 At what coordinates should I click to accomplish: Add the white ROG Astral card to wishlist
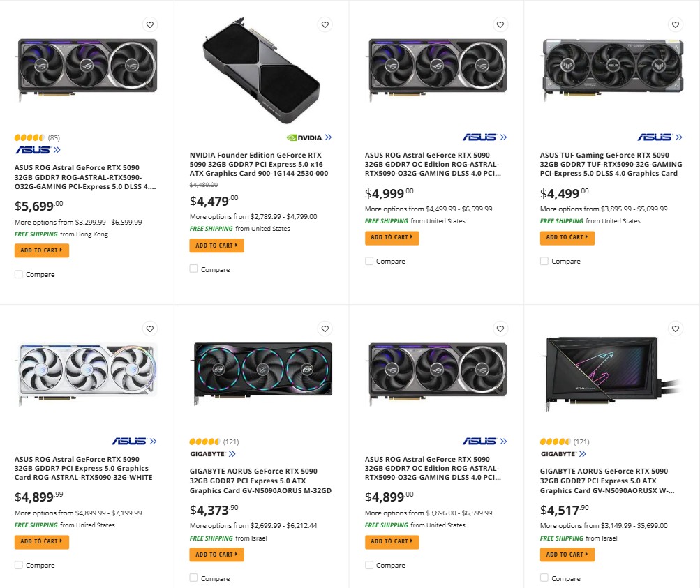point(149,329)
